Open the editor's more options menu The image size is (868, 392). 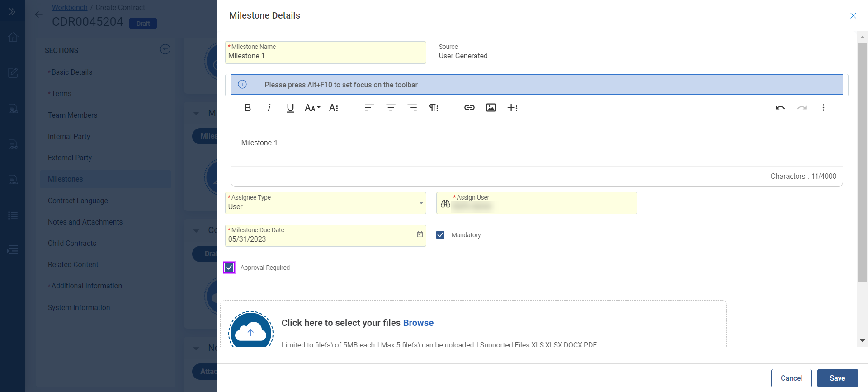pyautogui.click(x=823, y=108)
